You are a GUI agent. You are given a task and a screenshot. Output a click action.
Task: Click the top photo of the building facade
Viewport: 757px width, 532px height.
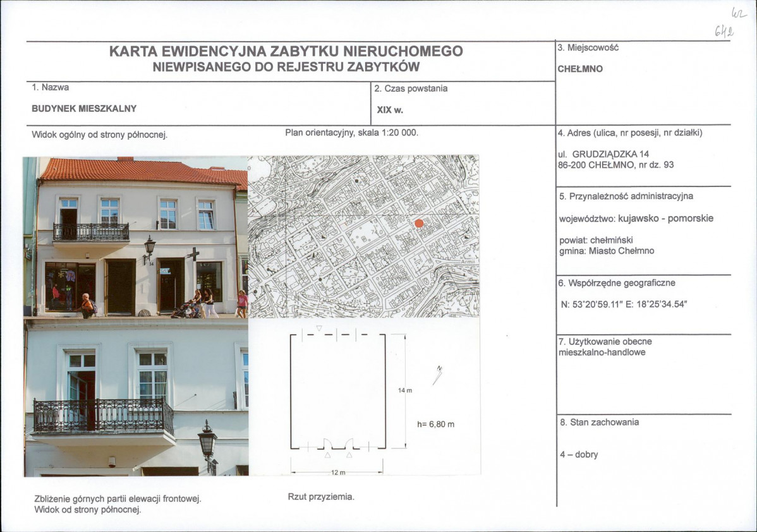(x=135, y=237)
